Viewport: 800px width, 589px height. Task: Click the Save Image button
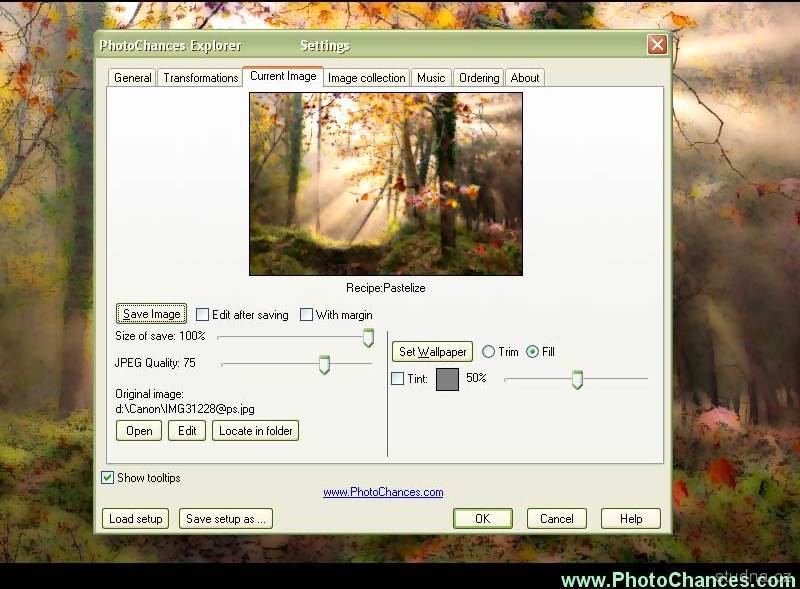click(x=152, y=314)
